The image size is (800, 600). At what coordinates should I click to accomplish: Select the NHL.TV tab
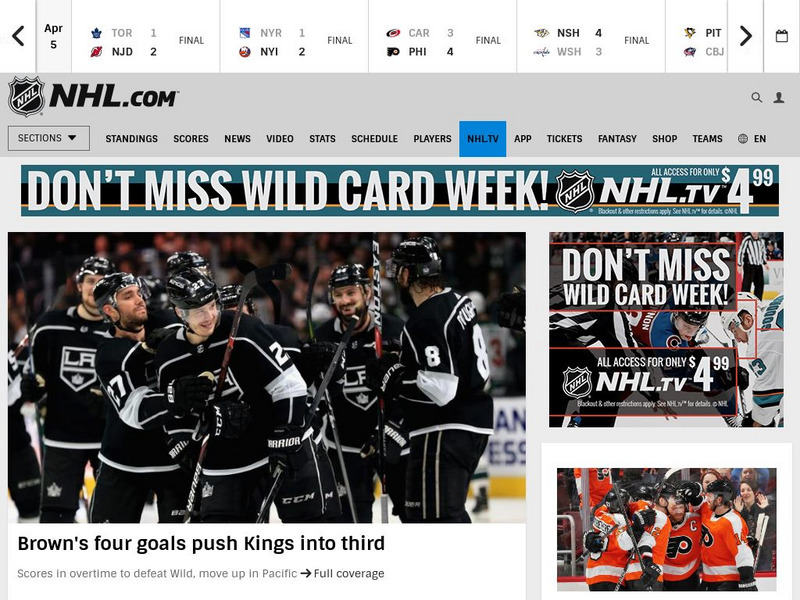(483, 139)
